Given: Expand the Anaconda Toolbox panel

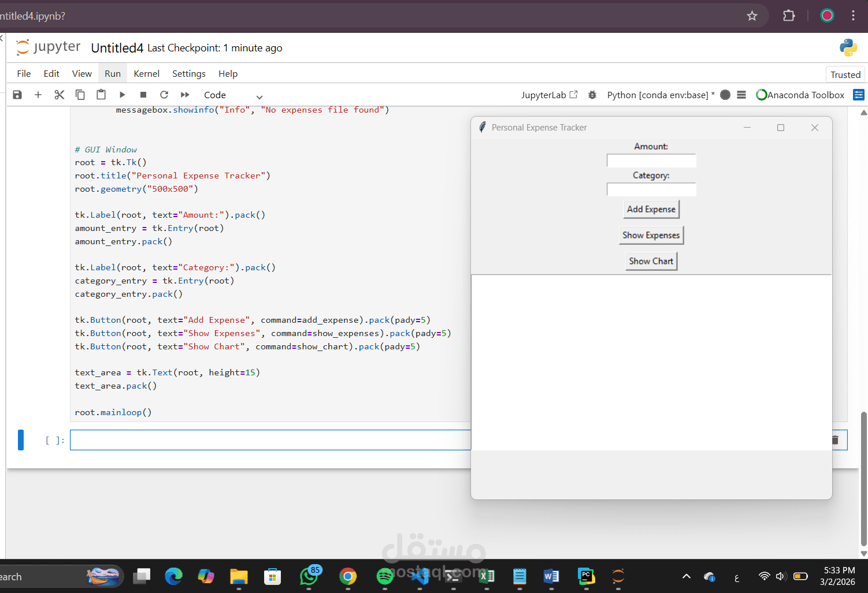Looking at the screenshot, I should point(859,94).
